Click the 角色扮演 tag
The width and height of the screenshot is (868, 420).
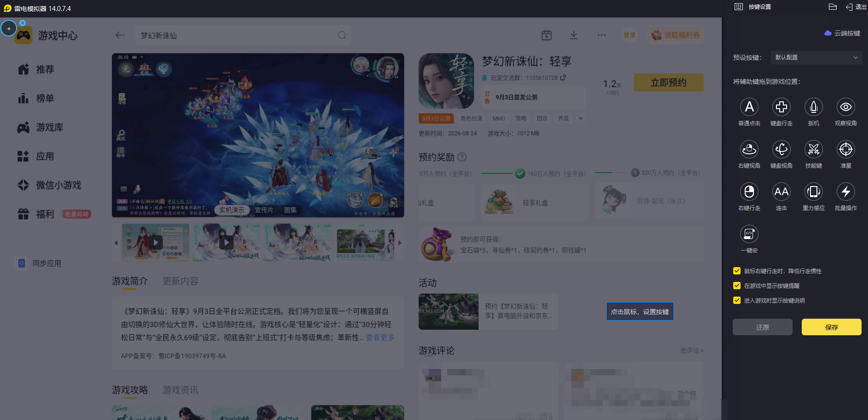471,119
